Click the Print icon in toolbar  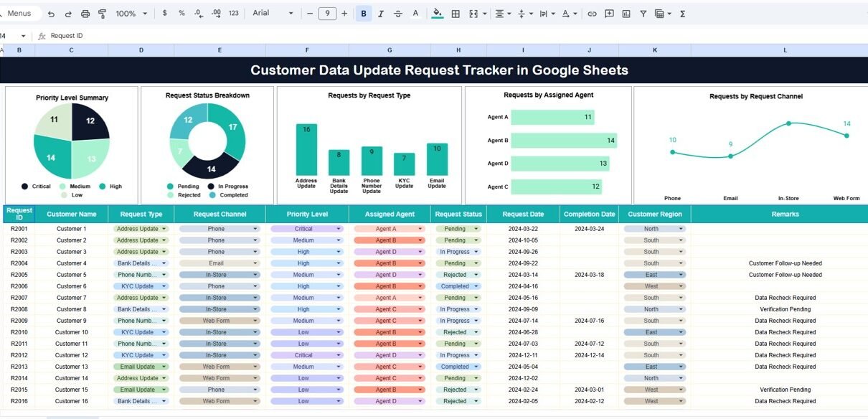(x=85, y=14)
